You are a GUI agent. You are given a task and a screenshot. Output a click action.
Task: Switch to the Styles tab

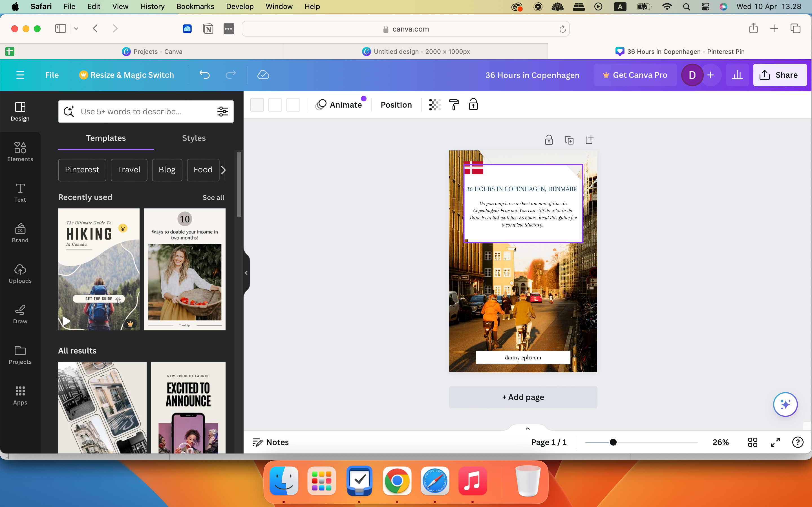point(193,138)
